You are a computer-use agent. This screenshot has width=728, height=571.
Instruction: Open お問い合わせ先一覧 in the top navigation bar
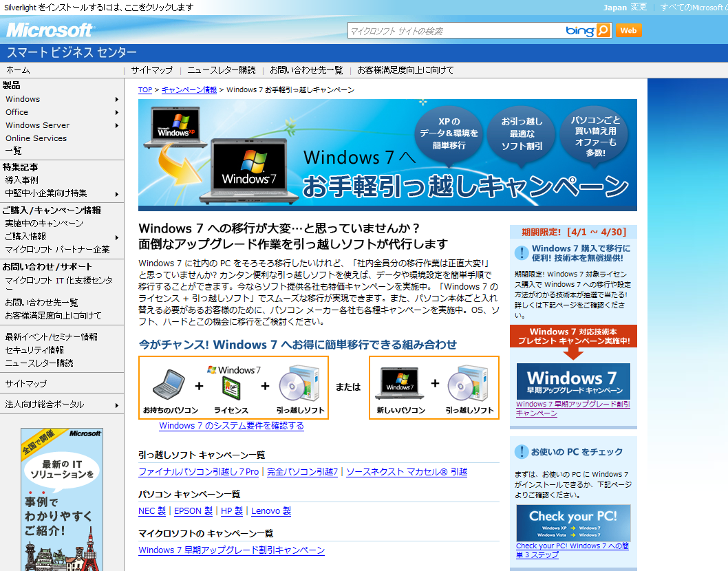pos(306,70)
